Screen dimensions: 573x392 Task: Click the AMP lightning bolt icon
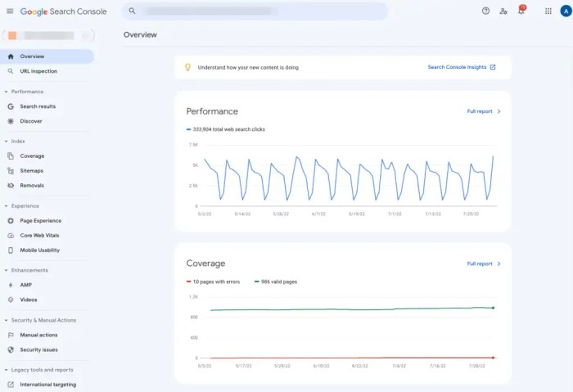11,285
